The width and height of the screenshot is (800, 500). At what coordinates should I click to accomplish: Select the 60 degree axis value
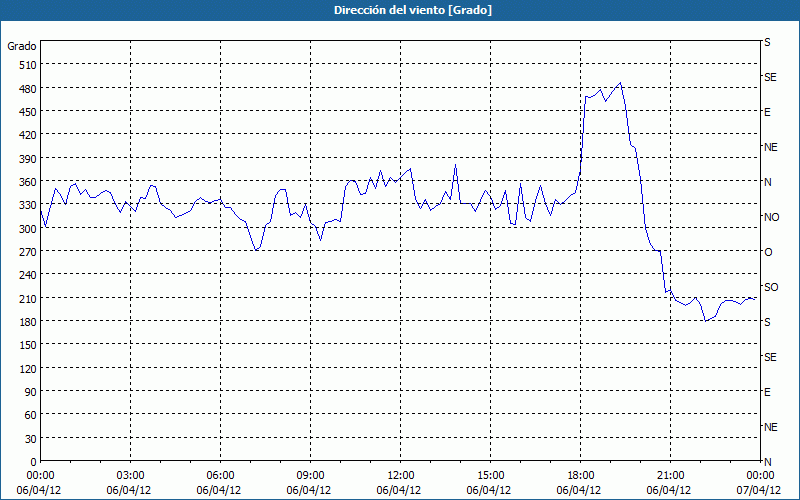[31, 415]
